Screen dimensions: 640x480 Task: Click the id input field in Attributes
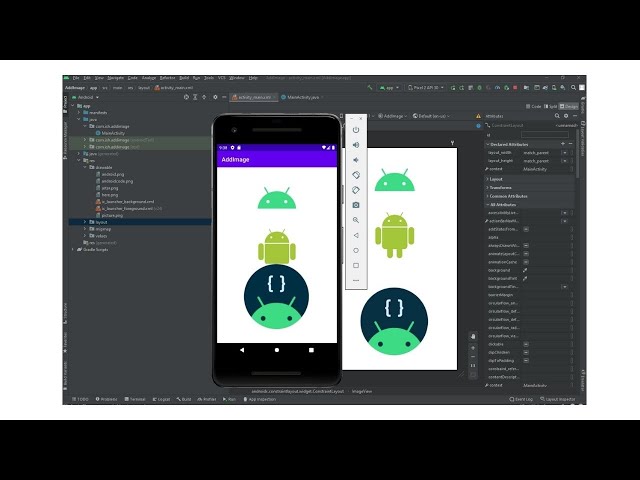[x=544, y=135]
